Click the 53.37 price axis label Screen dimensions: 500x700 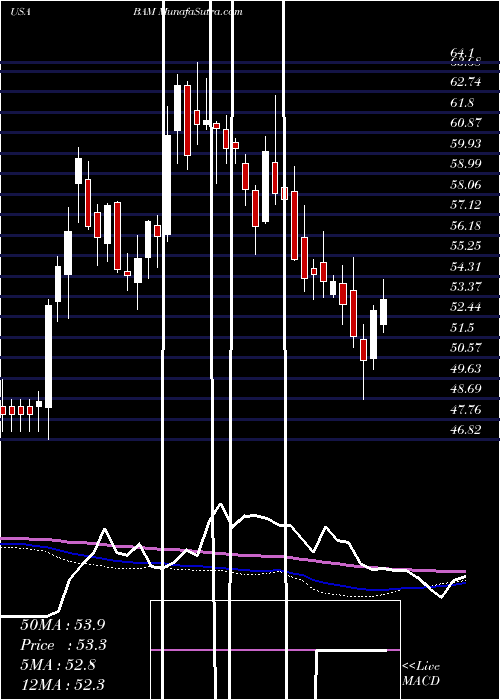tap(466, 287)
